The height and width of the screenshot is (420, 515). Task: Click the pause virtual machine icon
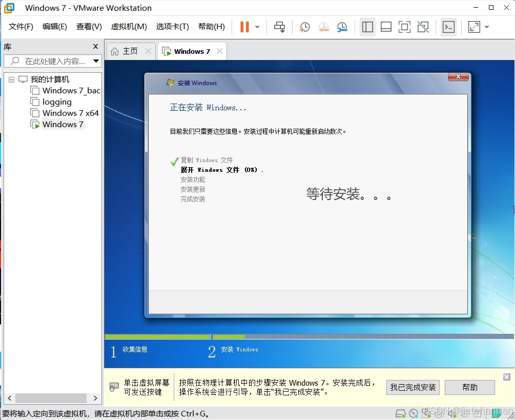(x=244, y=27)
